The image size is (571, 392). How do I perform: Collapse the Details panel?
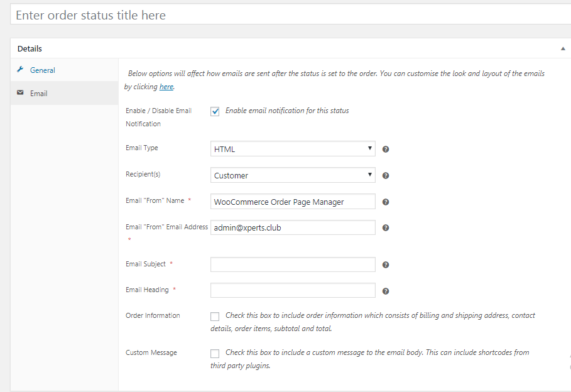tap(563, 48)
